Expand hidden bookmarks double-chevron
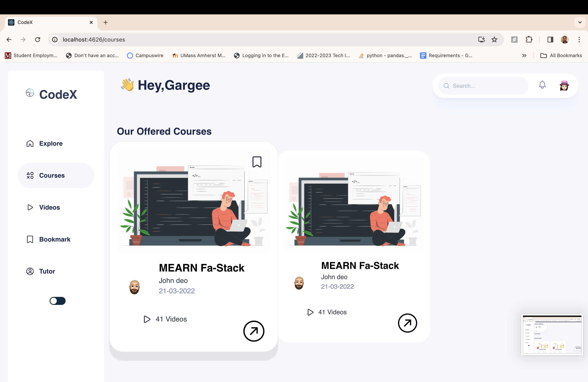 click(524, 56)
